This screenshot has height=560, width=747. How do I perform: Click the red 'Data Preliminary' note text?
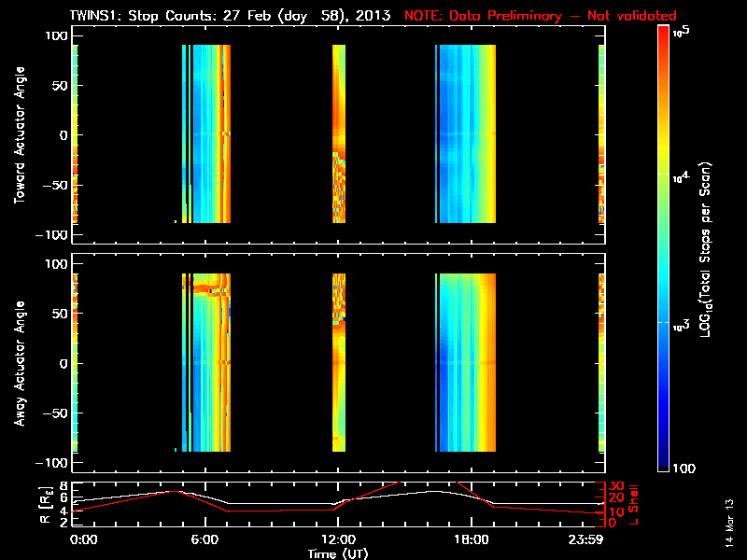(x=540, y=16)
